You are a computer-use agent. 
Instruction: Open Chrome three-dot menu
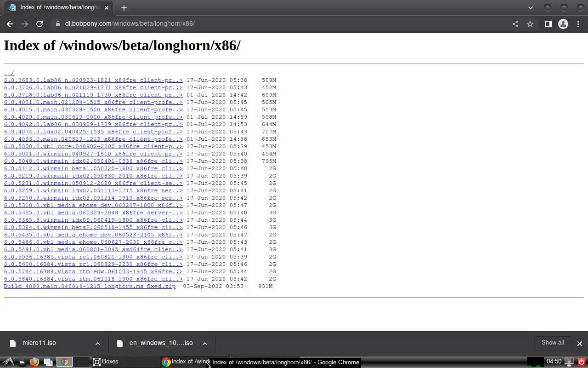click(x=578, y=24)
